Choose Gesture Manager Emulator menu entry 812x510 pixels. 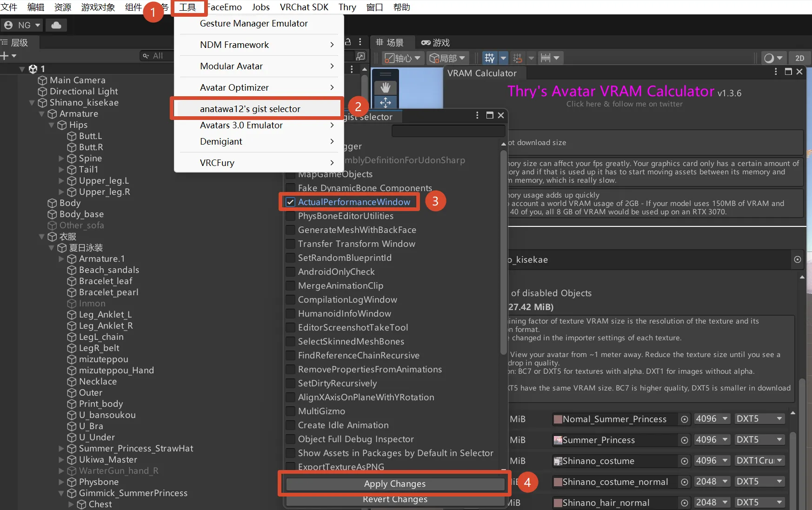click(258, 23)
